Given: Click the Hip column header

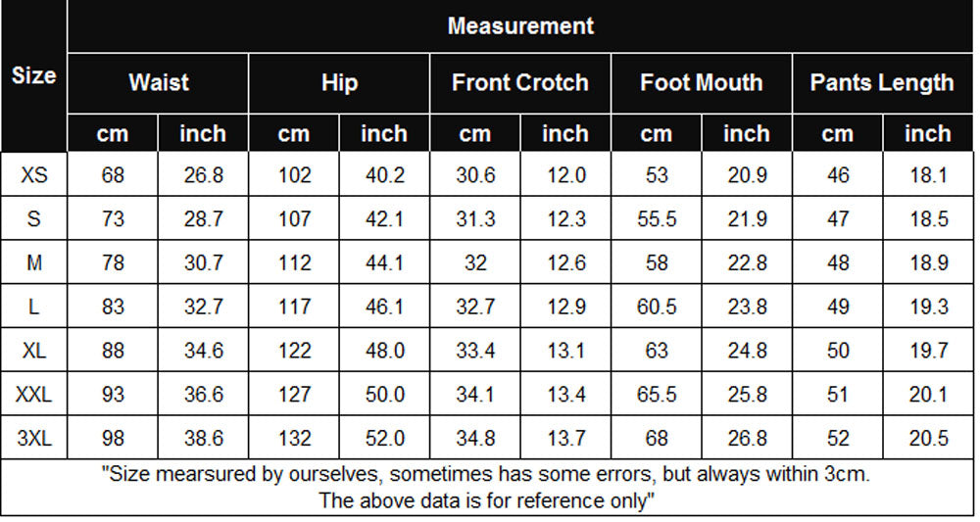Looking at the screenshot, I should (339, 83).
